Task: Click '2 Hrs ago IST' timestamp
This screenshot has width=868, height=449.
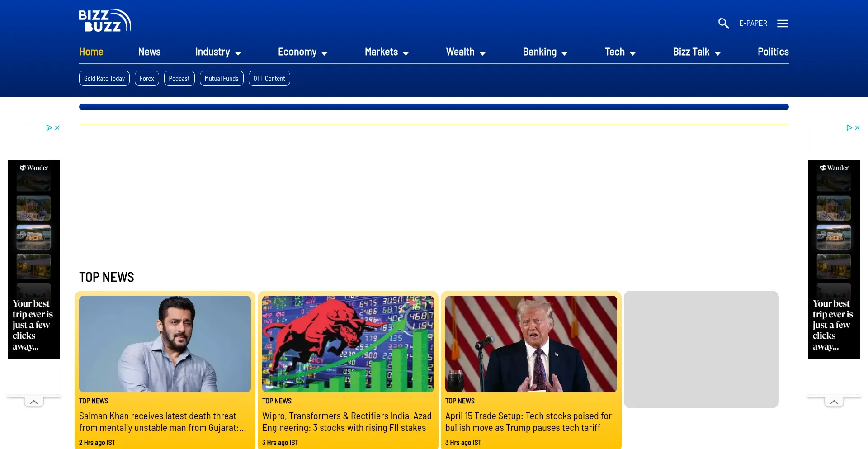Action: pyautogui.click(x=97, y=443)
